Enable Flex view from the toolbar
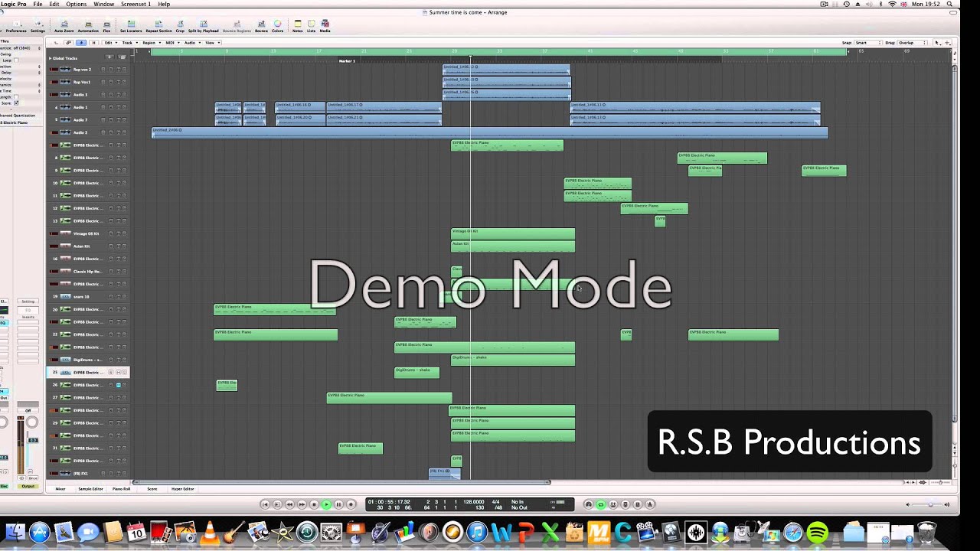Image resolution: width=980 pixels, height=551 pixels. coord(106,26)
